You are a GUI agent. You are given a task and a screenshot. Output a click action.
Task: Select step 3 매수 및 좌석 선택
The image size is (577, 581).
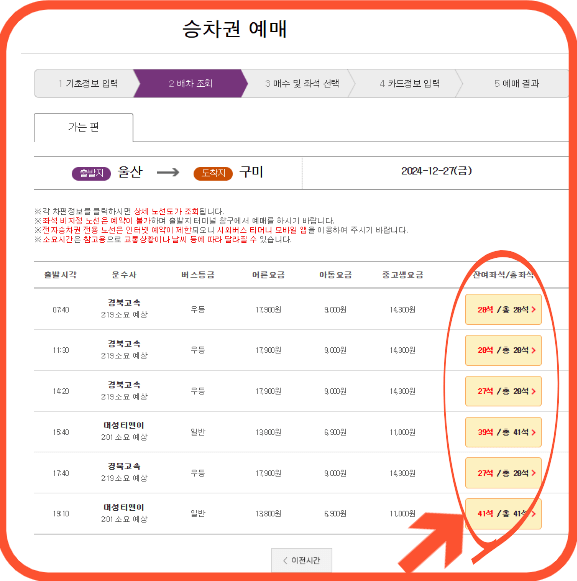tap(302, 83)
